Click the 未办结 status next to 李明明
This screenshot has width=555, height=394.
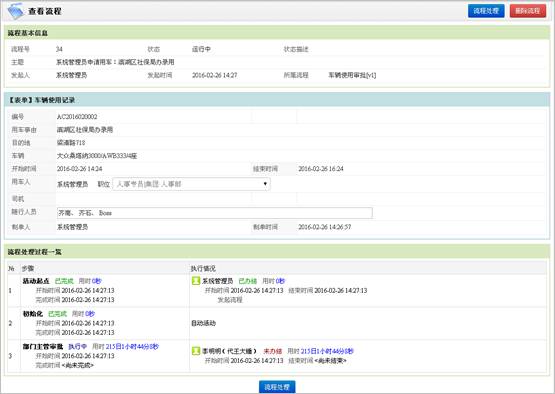(x=273, y=351)
